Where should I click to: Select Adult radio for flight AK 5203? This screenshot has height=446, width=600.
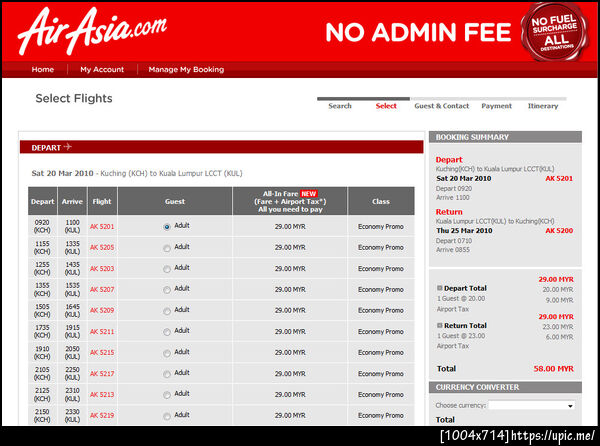tap(167, 269)
